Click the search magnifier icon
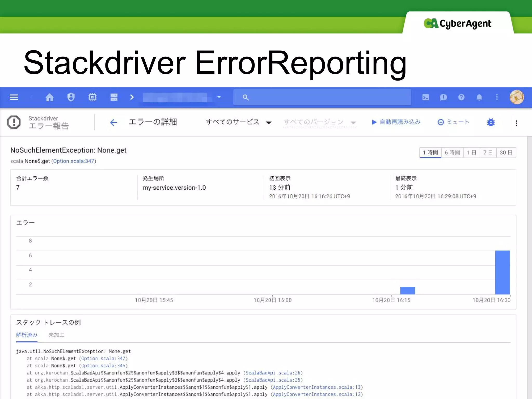This screenshot has width=532, height=399. 245,97
